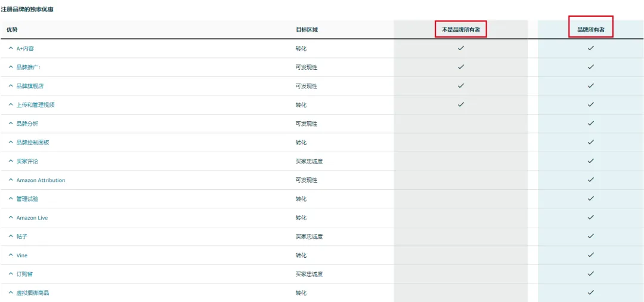Click 上传和管理视频 checkmark under 不是品牌所有者

[x=461, y=104]
